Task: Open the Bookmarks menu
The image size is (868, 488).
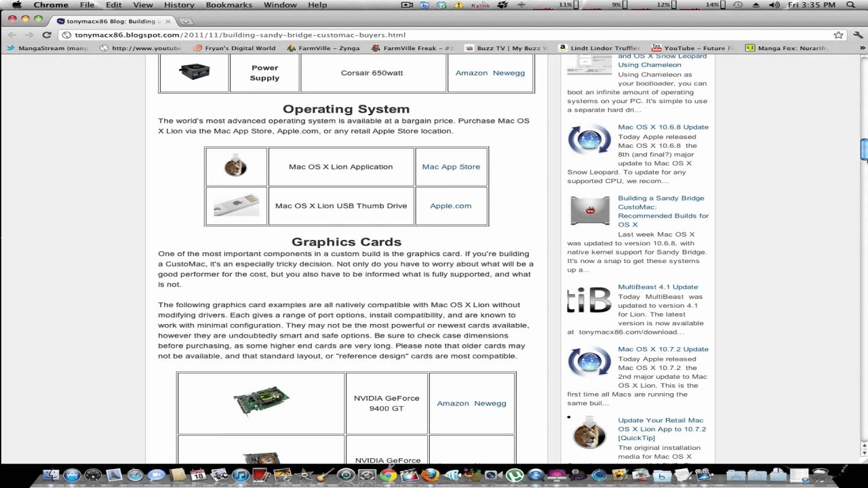Action: click(x=229, y=5)
